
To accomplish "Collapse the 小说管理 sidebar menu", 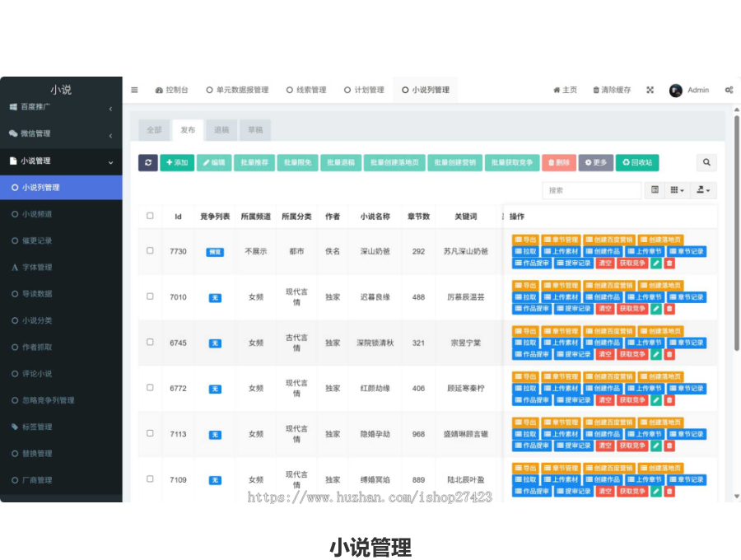I will [x=61, y=161].
